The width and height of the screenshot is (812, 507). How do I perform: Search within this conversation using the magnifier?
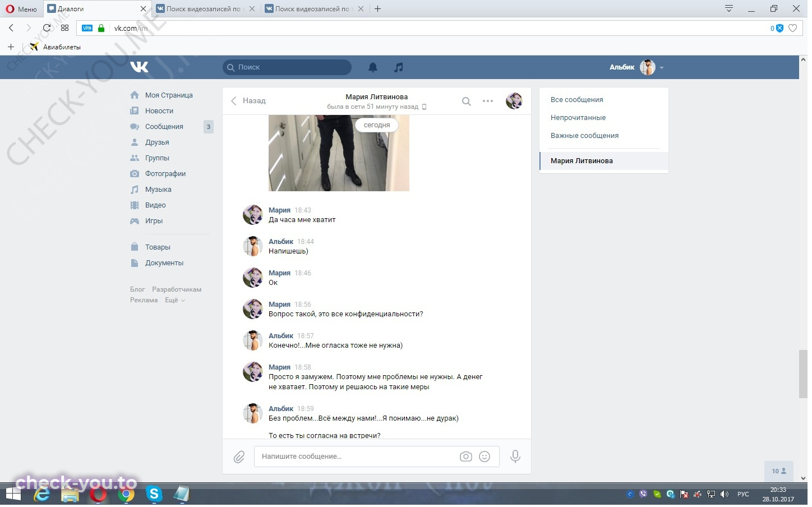[x=467, y=102]
